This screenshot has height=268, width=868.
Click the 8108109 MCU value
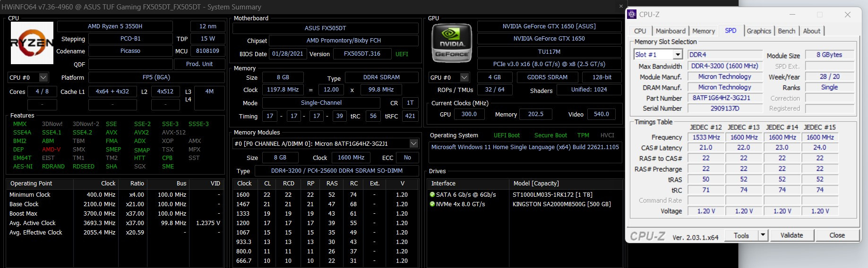[x=207, y=51]
